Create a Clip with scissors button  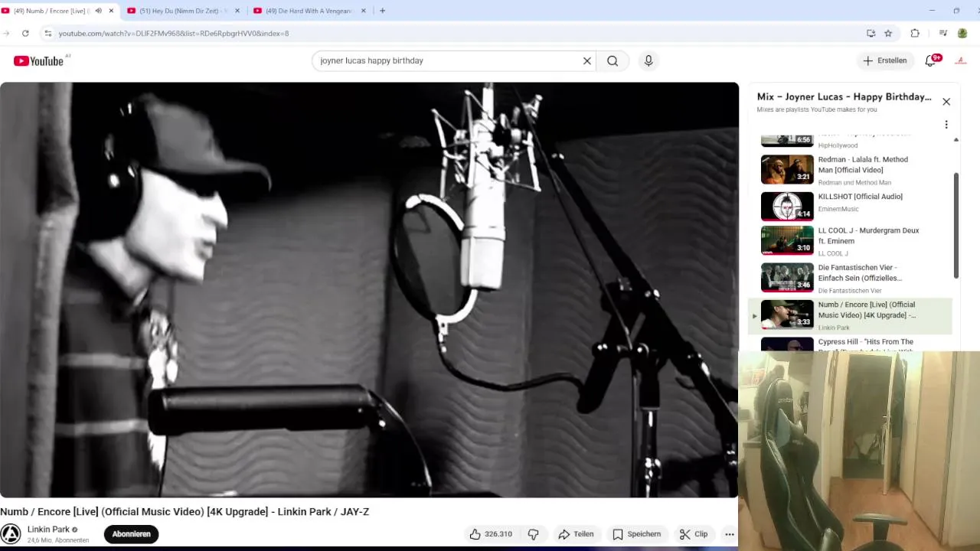[x=694, y=534]
